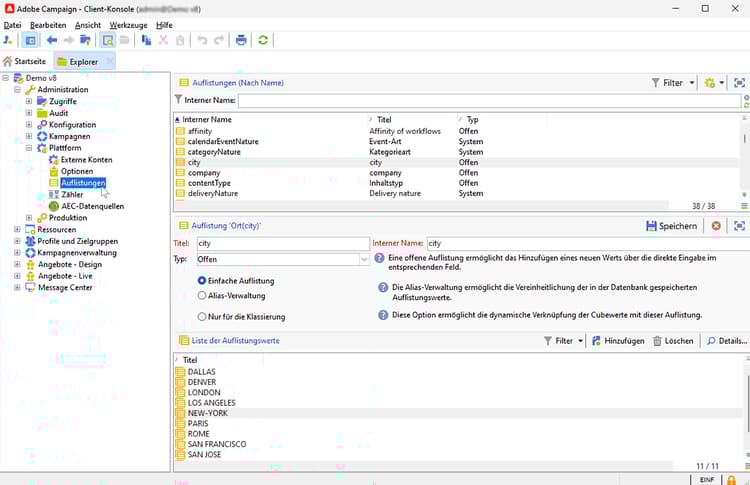This screenshot has width=750, height=485.
Task: Click the red cancel icon beside Speichern
Action: tap(716, 226)
